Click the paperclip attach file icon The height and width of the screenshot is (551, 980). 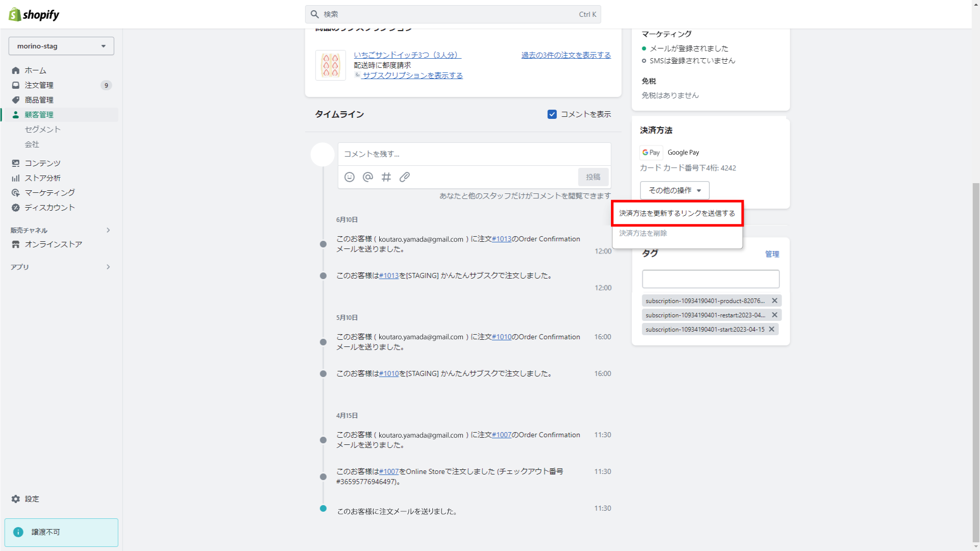pos(404,177)
